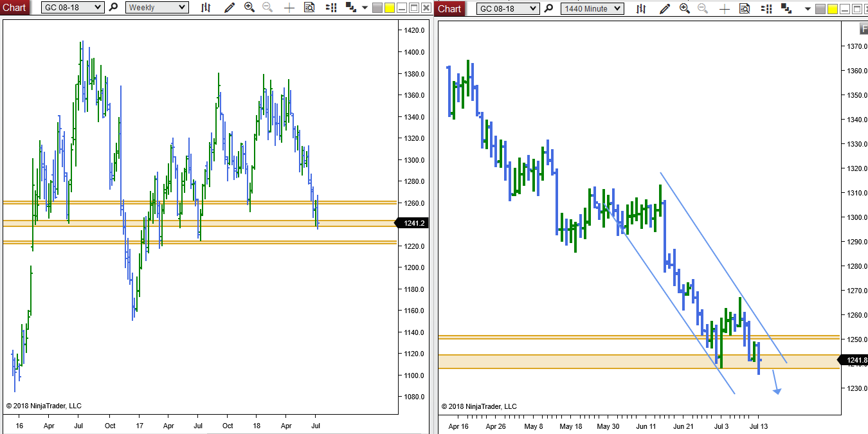Image resolution: width=868 pixels, height=434 pixels.
Task: Open Data Series bars icon in 1440 Minute chart
Action: tap(640, 8)
